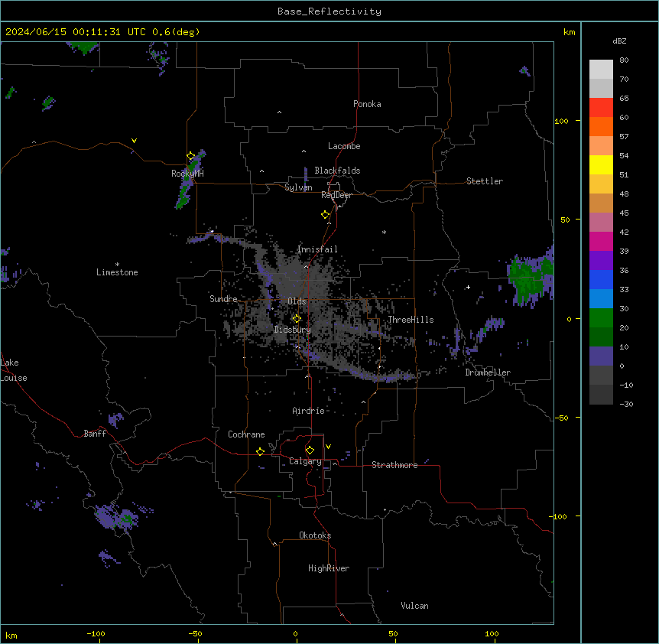Click the Stettler label
Viewport: 659px width, 644px height.
coord(485,181)
